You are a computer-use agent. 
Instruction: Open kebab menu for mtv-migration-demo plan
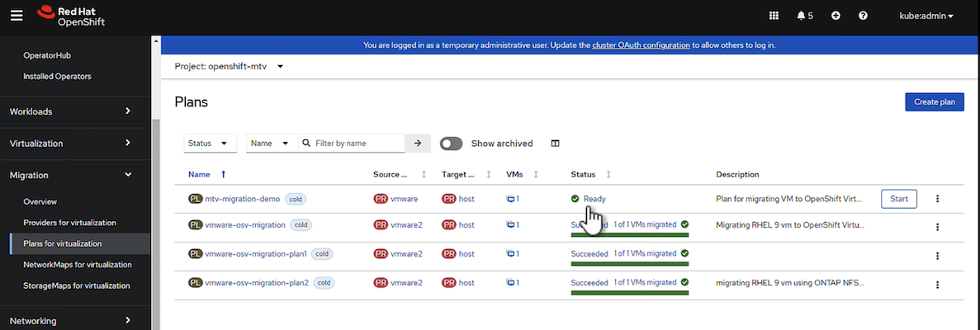pyautogui.click(x=937, y=199)
